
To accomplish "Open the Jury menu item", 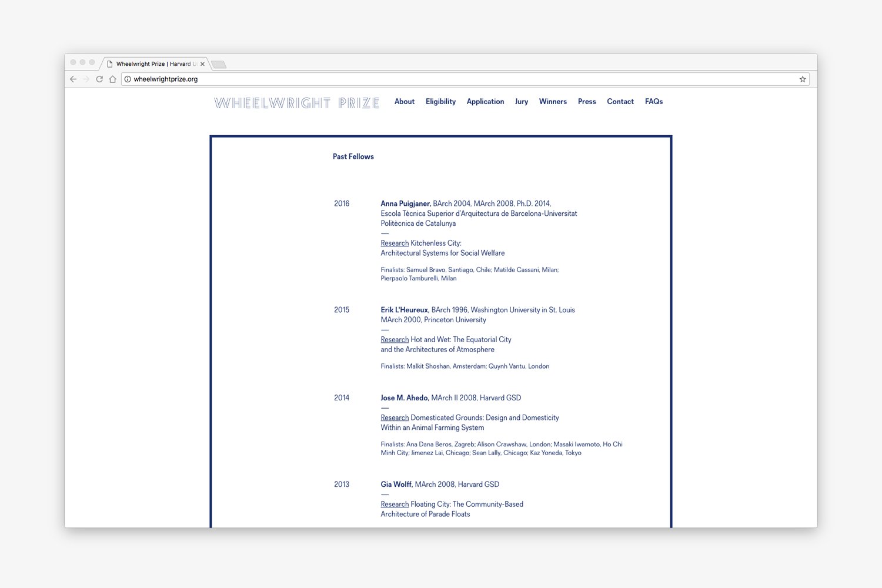I will point(522,102).
